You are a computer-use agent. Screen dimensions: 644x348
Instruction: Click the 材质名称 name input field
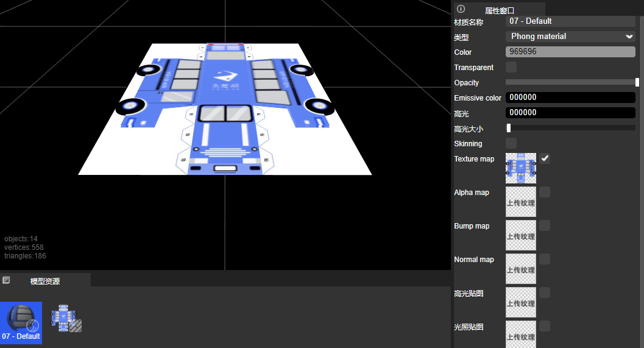(x=570, y=21)
